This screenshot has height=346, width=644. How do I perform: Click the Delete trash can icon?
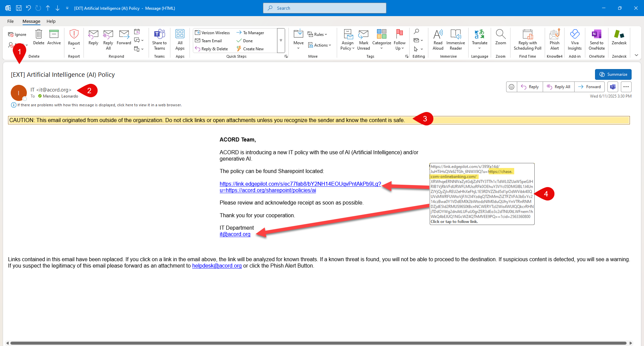point(39,35)
